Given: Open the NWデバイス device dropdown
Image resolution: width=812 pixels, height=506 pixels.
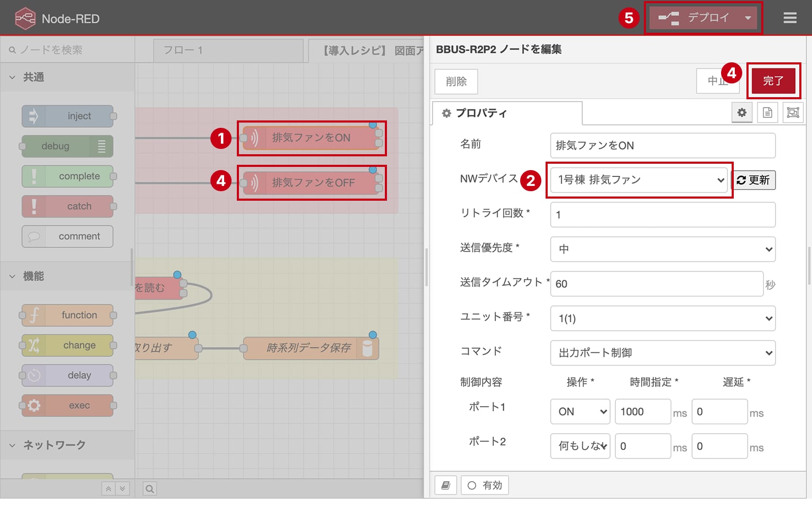Looking at the screenshot, I should (x=639, y=180).
